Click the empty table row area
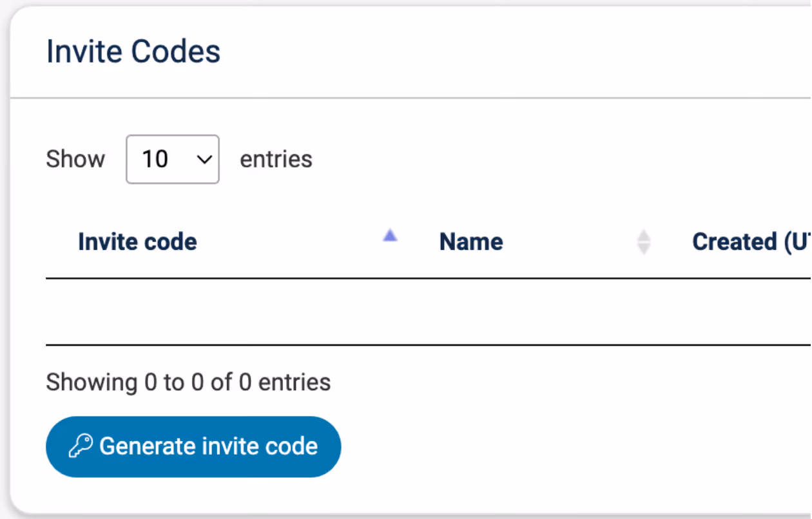Viewport: 812px width, 519px height. (387, 310)
